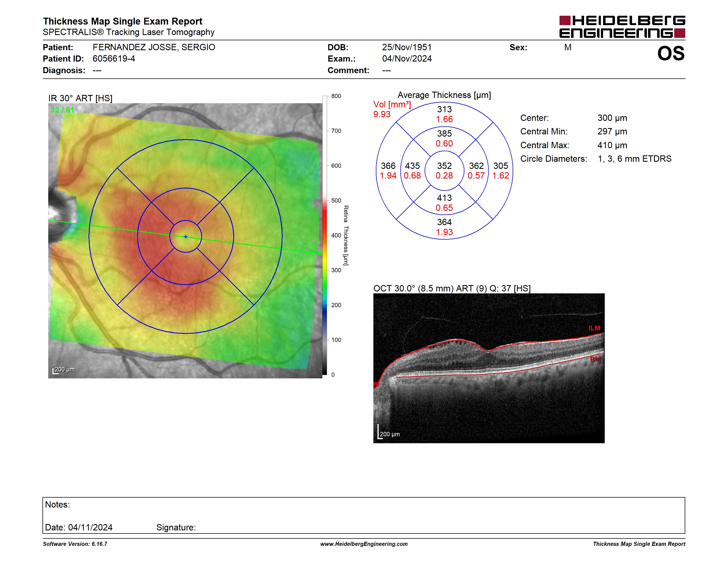Click the red ILM layer label

594,328
